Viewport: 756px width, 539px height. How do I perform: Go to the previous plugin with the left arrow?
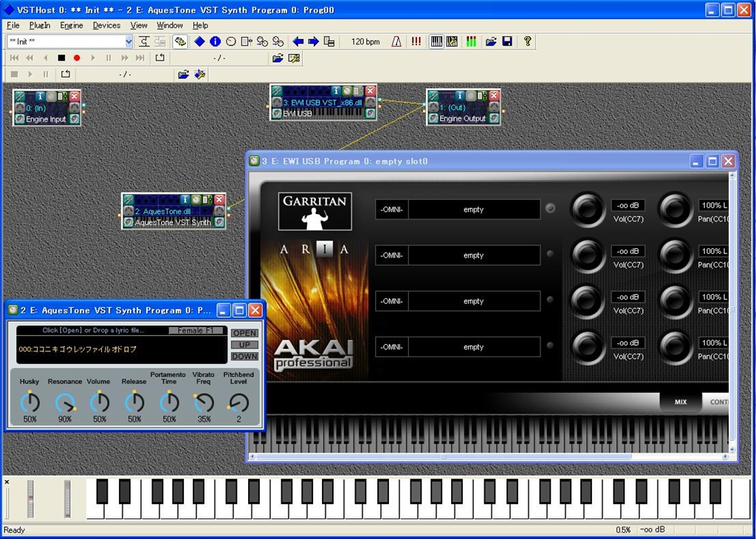tap(298, 42)
